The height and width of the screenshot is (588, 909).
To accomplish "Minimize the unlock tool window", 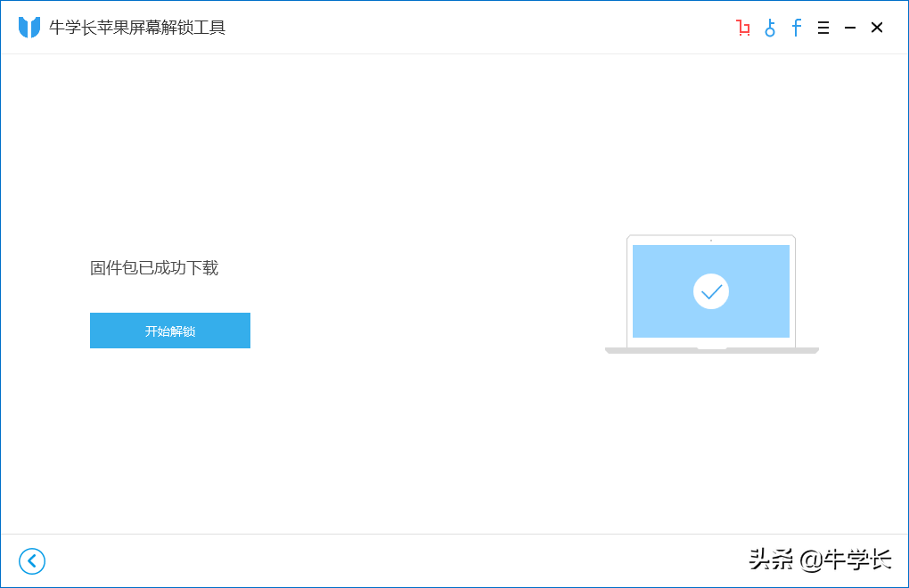I will (x=850, y=28).
